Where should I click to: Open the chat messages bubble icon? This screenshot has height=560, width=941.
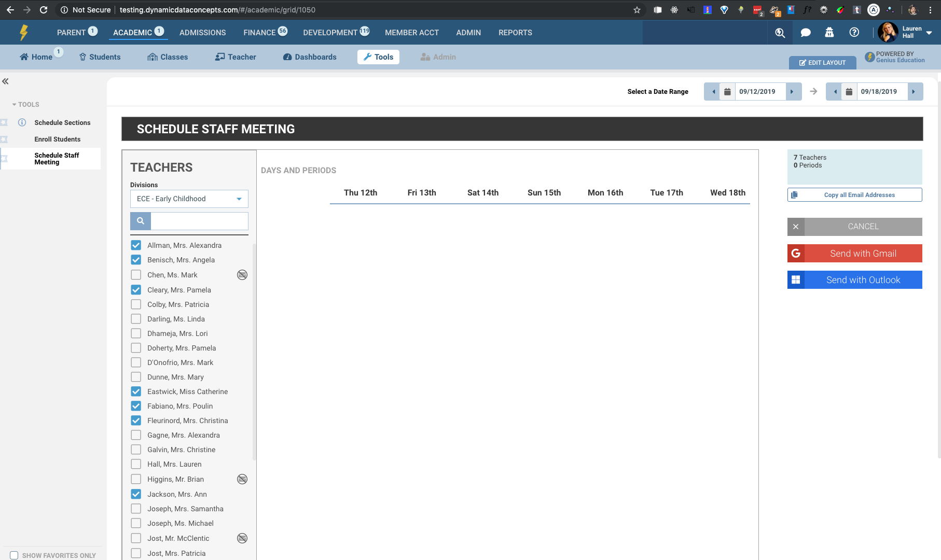[805, 33]
